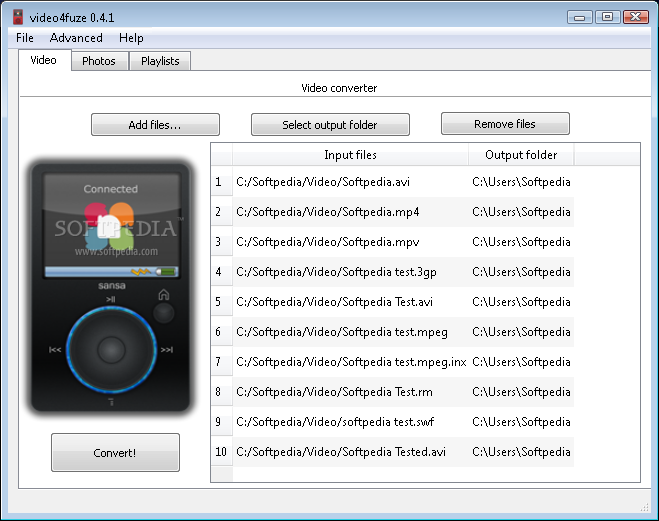Select the Softpedia test.3gp input file
The height and width of the screenshot is (521, 659).
(351, 272)
